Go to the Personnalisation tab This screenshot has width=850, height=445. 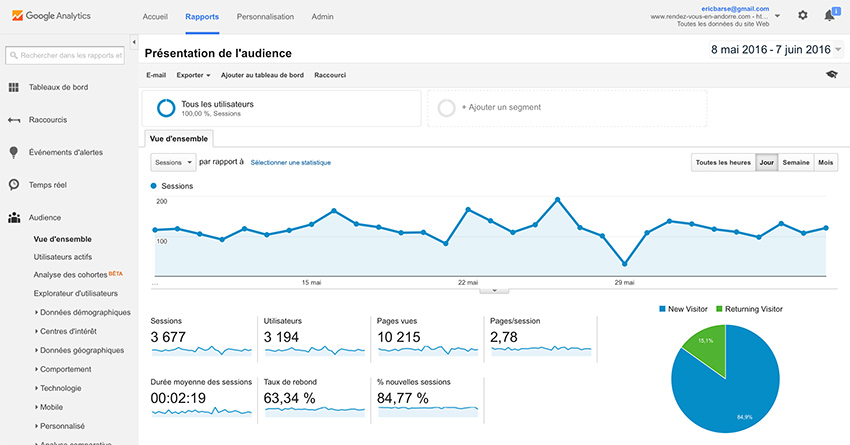click(x=265, y=17)
